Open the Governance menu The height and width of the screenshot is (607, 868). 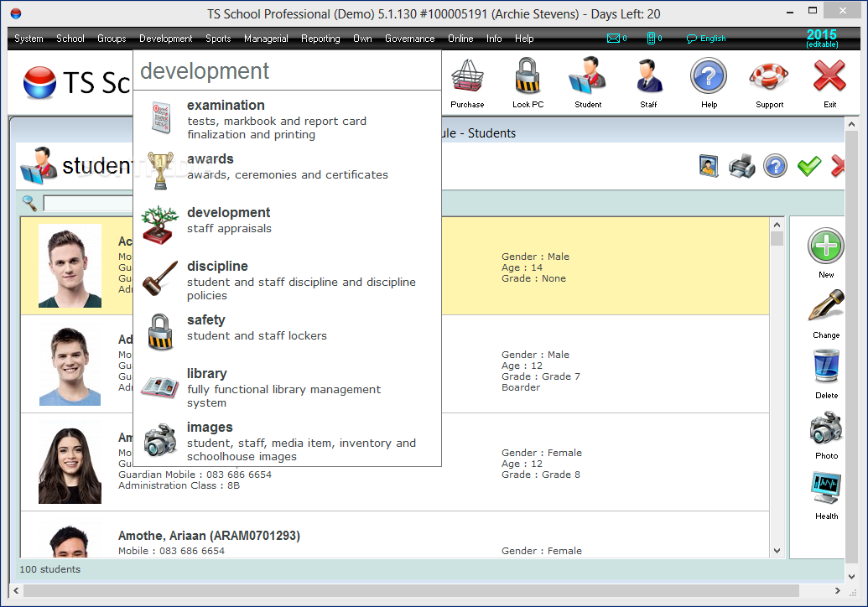409,39
